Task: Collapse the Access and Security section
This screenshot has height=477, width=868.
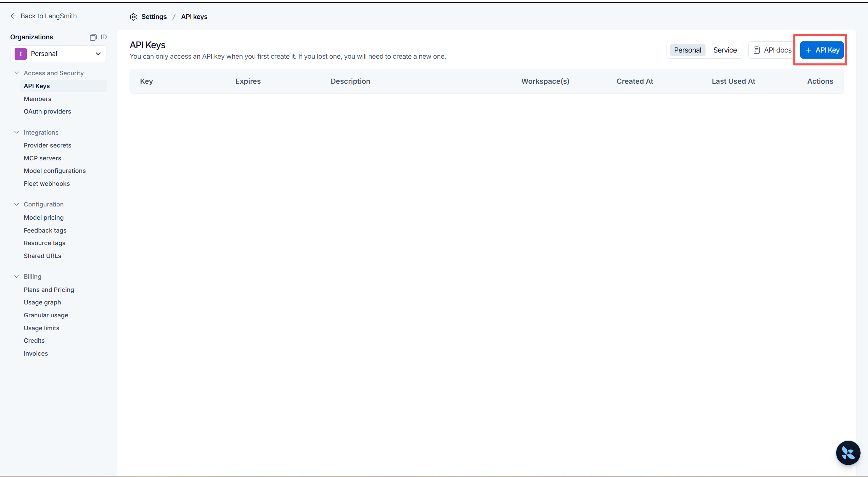Action: click(x=17, y=73)
